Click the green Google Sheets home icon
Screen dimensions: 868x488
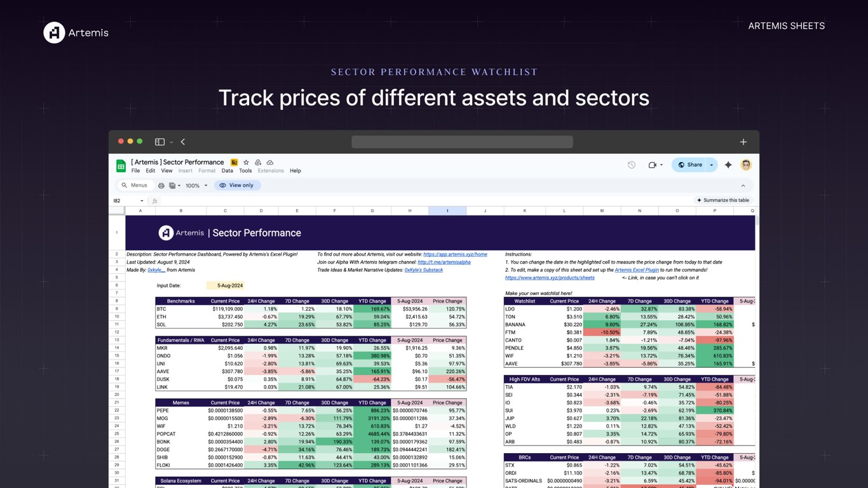pos(121,166)
